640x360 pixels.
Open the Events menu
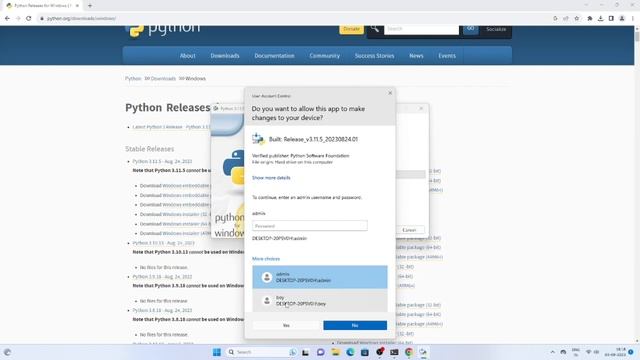point(447,56)
